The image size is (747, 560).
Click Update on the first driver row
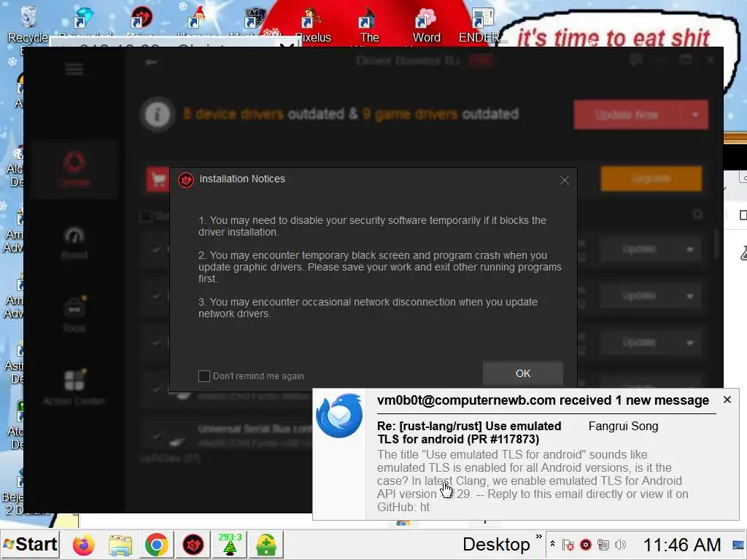click(639, 249)
